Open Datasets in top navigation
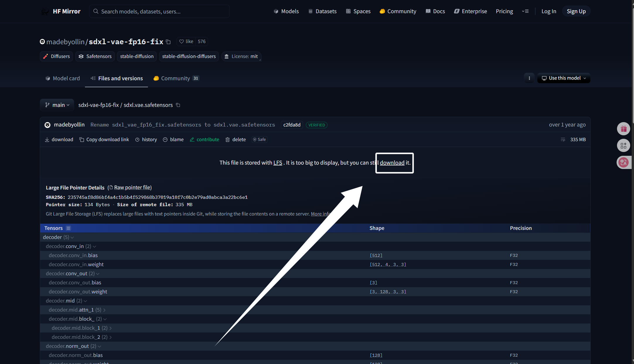The height and width of the screenshot is (364, 634). tap(322, 11)
